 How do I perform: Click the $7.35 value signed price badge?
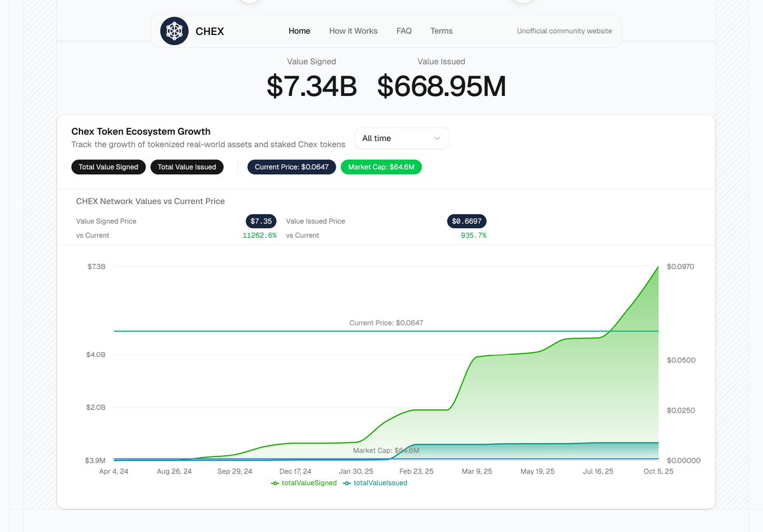[x=261, y=221]
